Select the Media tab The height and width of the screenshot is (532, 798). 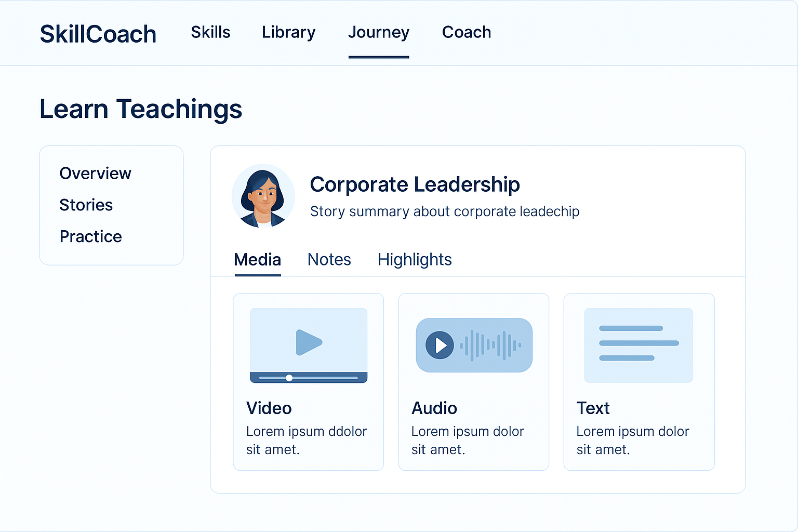pos(257,259)
